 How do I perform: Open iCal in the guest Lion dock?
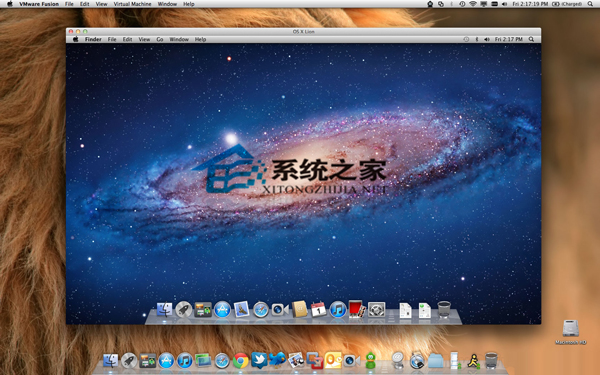coord(318,309)
